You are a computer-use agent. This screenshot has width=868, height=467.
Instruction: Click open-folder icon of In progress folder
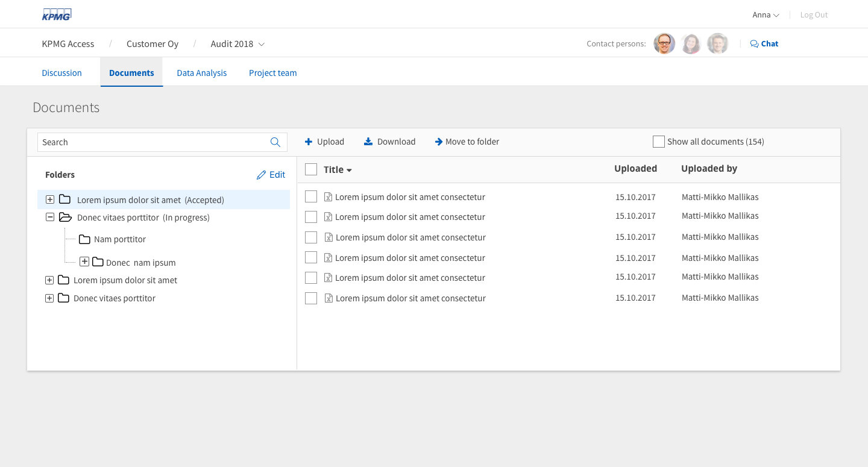65,217
